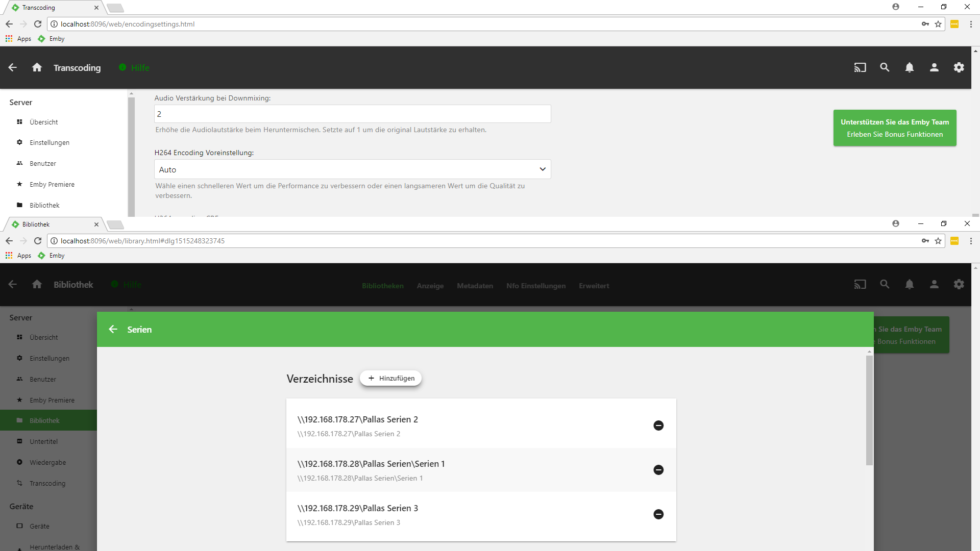Screen dimensions: 980x551
Task: Go home in the Bibliothek window header
Action: click(37, 284)
